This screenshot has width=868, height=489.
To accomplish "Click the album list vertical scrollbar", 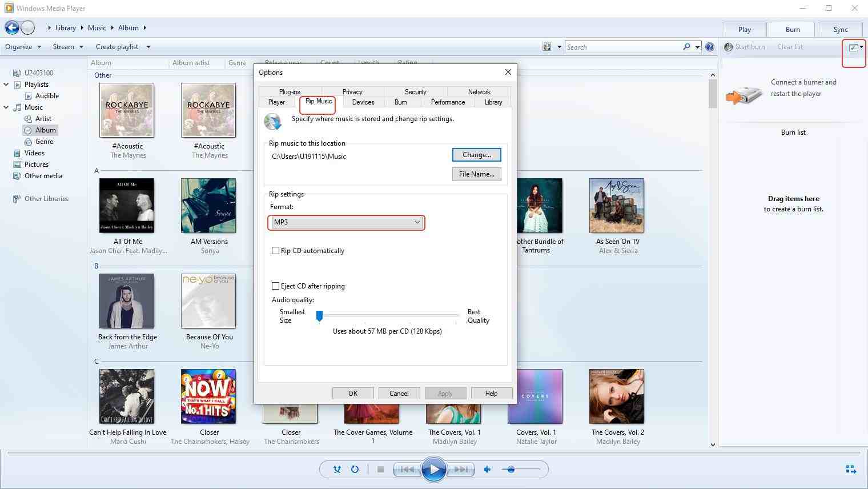I will coord(713,260).
